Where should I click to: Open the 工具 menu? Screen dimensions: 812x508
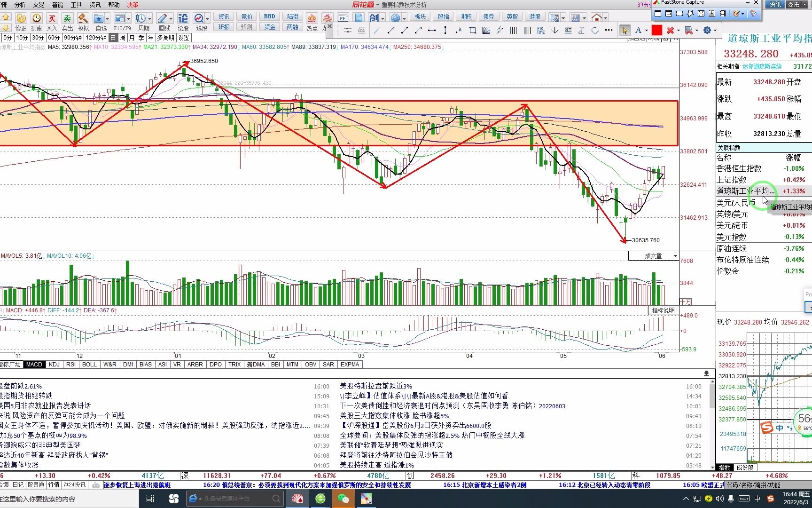76,5
